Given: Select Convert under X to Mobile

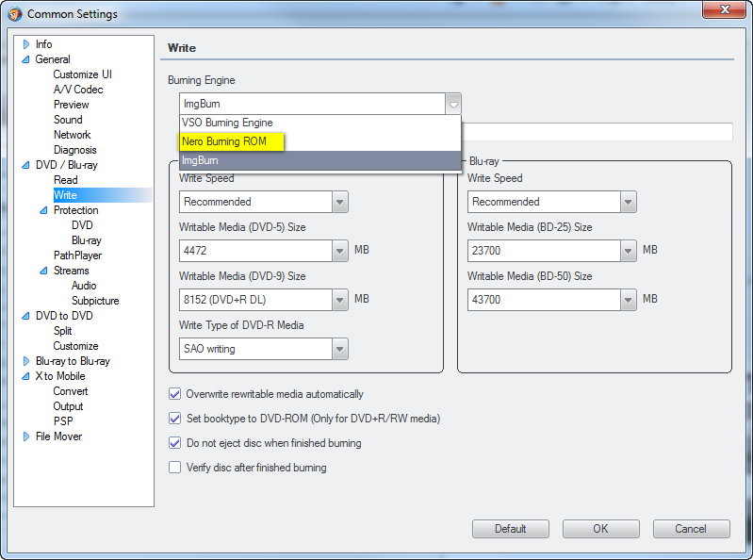Looking at the screenshot, I should tap(70, 391).
